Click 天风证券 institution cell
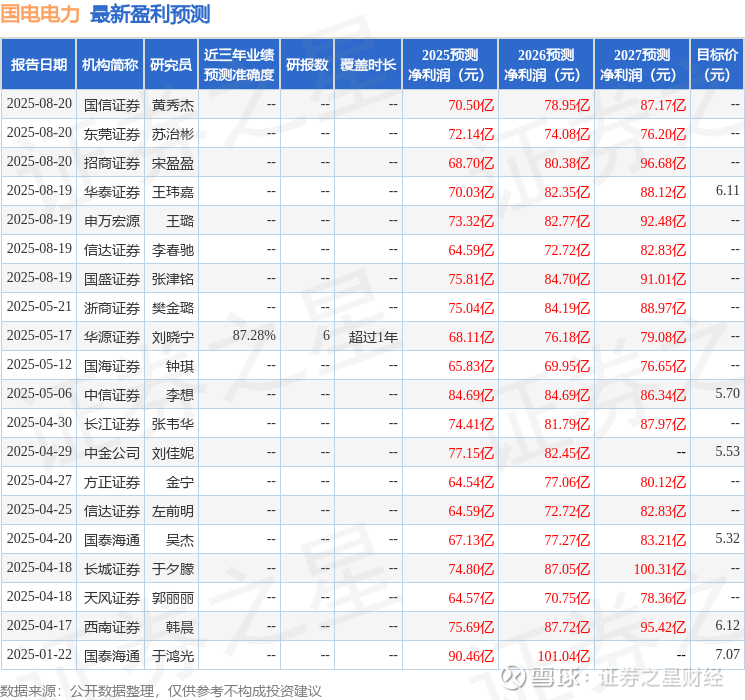Image resolution: width=745 pixels, height=700 pixels. coord(112,598)
